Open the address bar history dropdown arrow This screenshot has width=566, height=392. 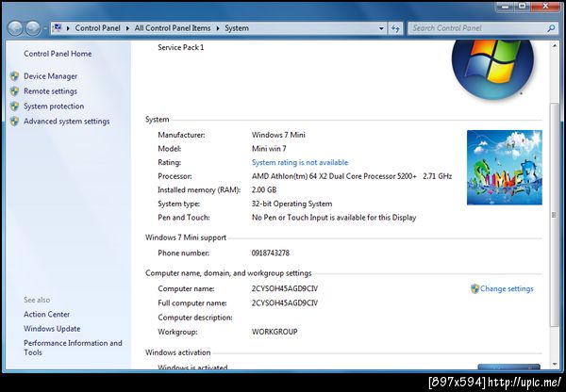coord(381,28)
